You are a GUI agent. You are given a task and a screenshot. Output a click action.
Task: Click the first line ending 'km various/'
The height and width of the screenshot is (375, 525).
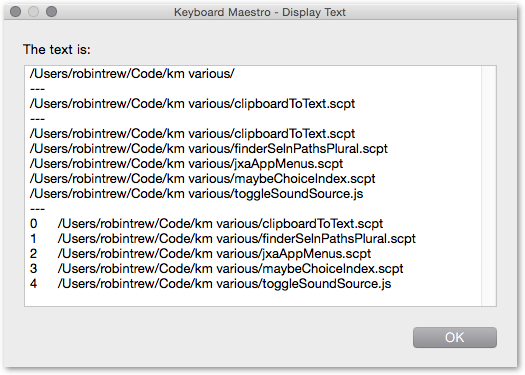click(x=132, y=74)
